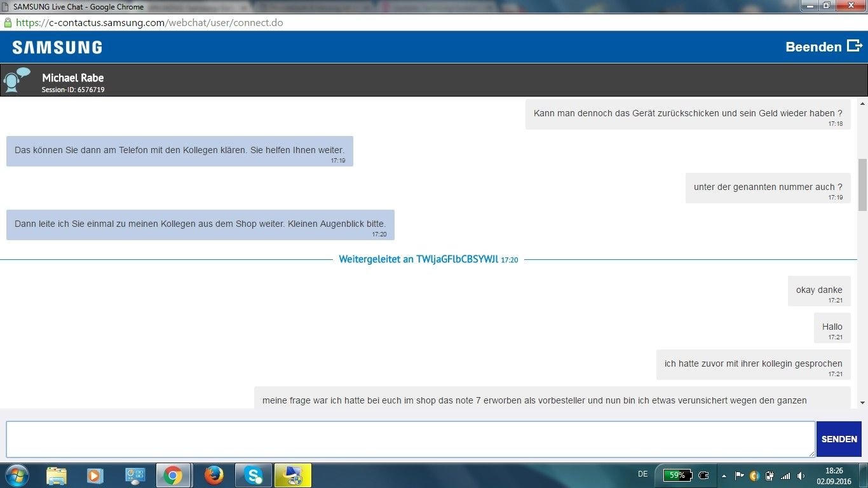This screenshot has height=488, width=868.
Task: Click the Action Center flag icon
Action: [739, 475]
